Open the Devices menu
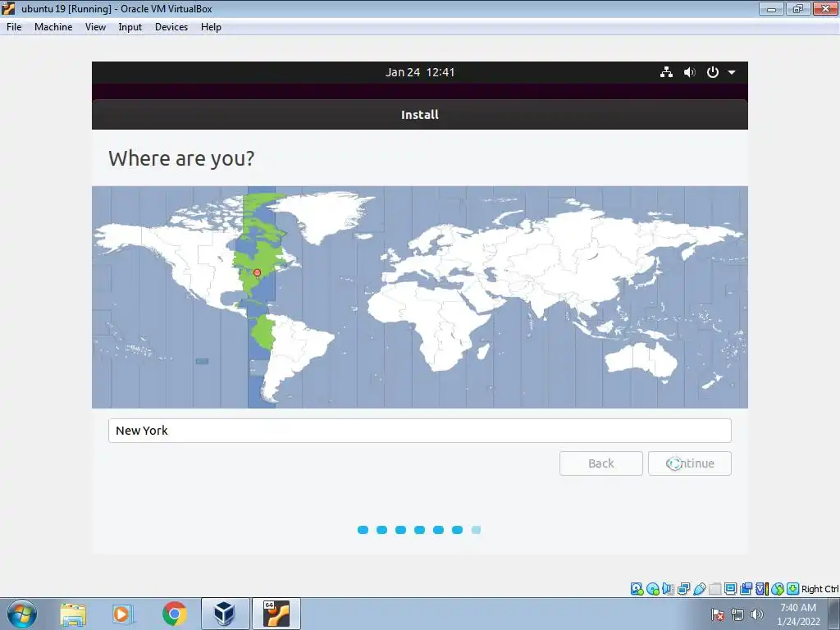The height and width of the screenshot is (630, 840). pyautogui.click(x=171, y=27)
